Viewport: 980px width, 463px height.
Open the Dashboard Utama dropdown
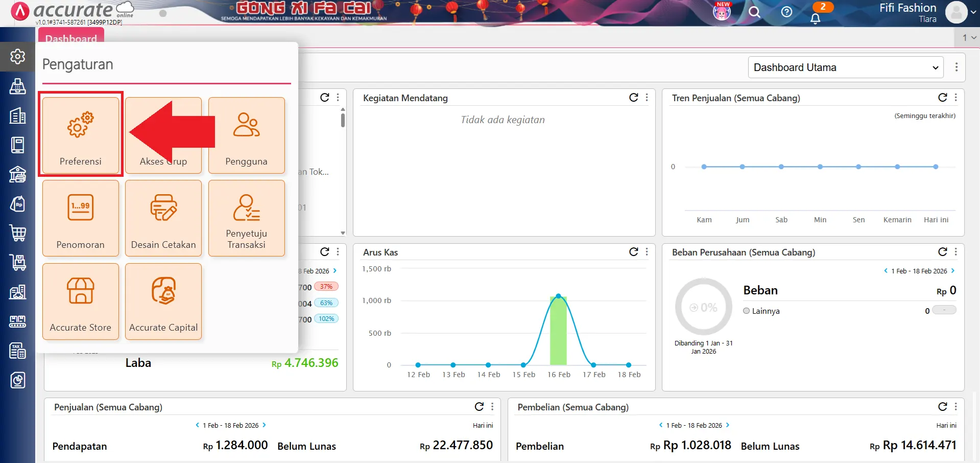pyautogui.click(x=846, y=67)
